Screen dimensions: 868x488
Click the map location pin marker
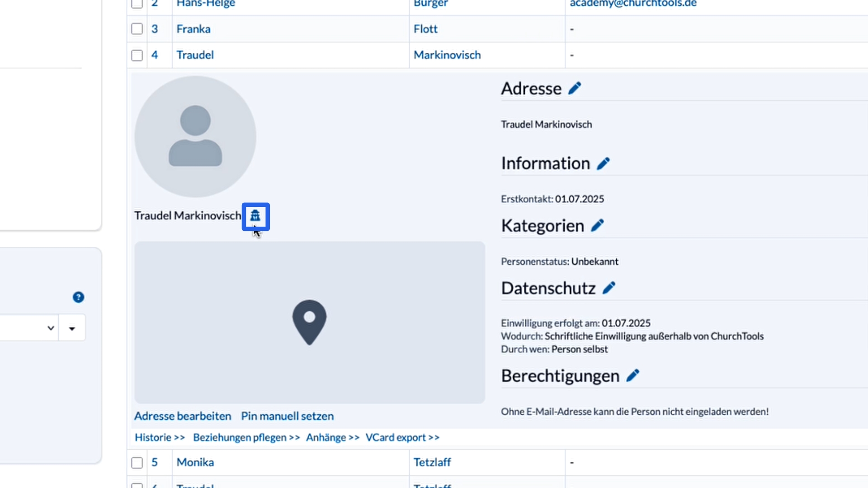tap(309, 322)
